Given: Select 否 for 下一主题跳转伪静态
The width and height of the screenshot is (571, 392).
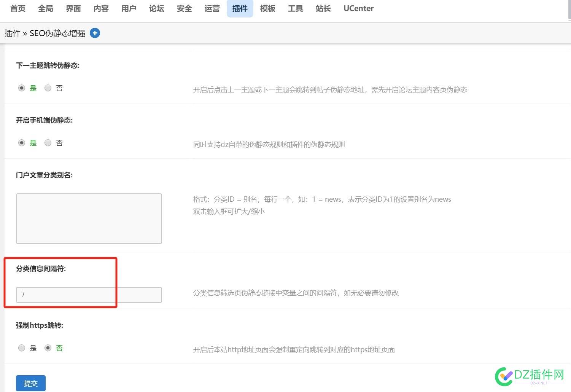Looking at the screenshot, I should point(48,88).
